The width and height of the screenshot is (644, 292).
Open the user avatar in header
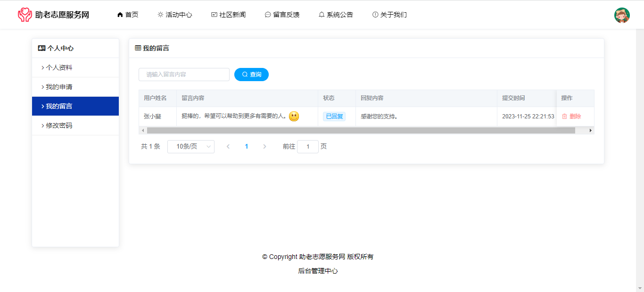(x=622, y=15)
